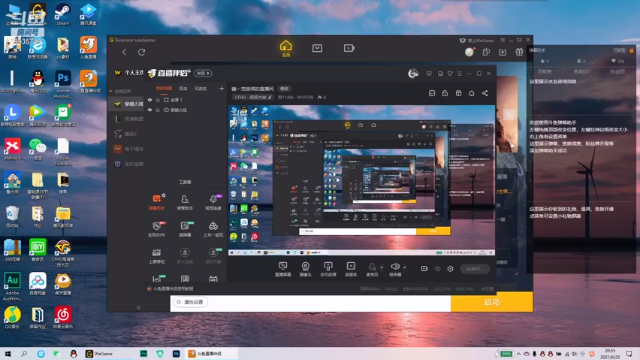Click the settings pill in launch bar

click(x=191, y=302)
